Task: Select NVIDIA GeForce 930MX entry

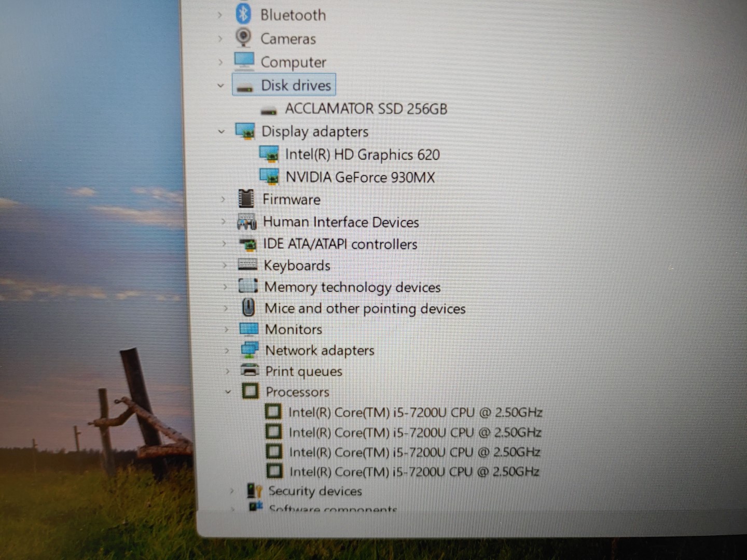Action: (360, 177)
